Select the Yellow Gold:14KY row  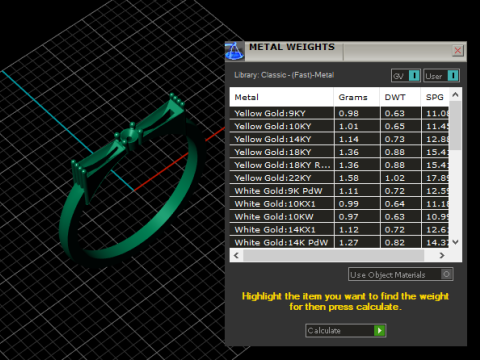339,139
